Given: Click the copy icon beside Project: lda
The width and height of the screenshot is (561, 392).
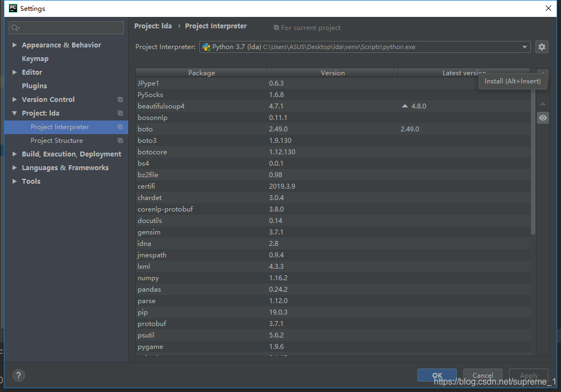Looking at the screenshot, I should 120,113.
